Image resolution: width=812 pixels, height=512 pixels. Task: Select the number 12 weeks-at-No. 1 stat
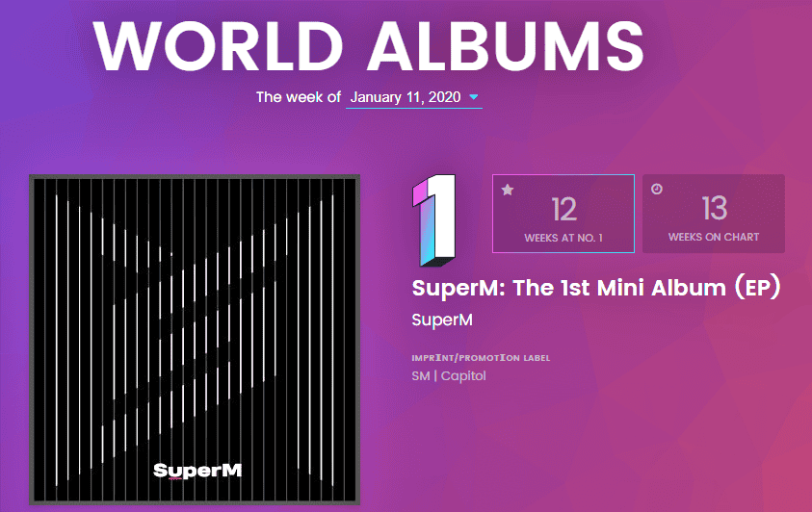(x=563, y=208)
